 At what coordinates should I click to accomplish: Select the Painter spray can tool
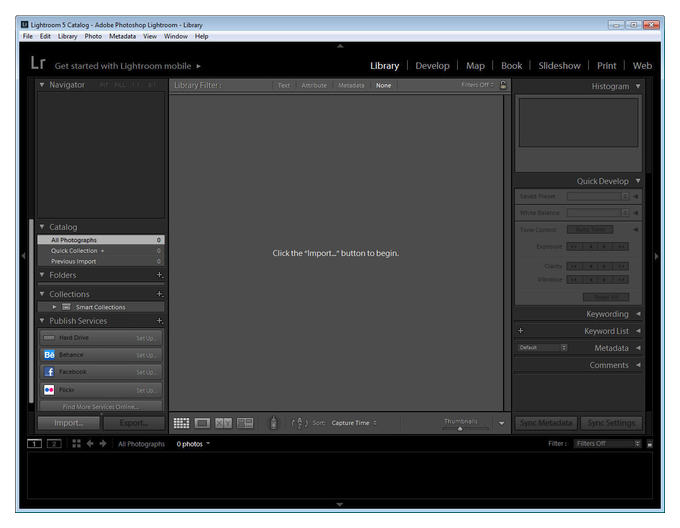274,423
